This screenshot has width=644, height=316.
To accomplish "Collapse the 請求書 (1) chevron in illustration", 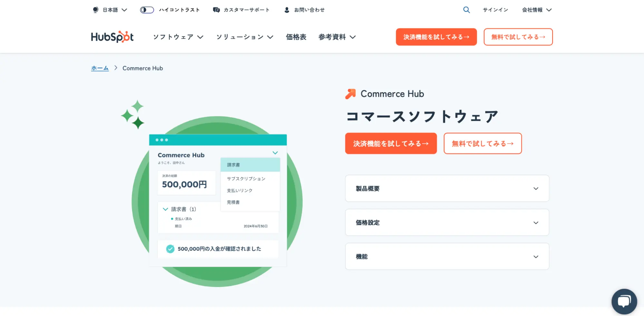I will point(165,209).
